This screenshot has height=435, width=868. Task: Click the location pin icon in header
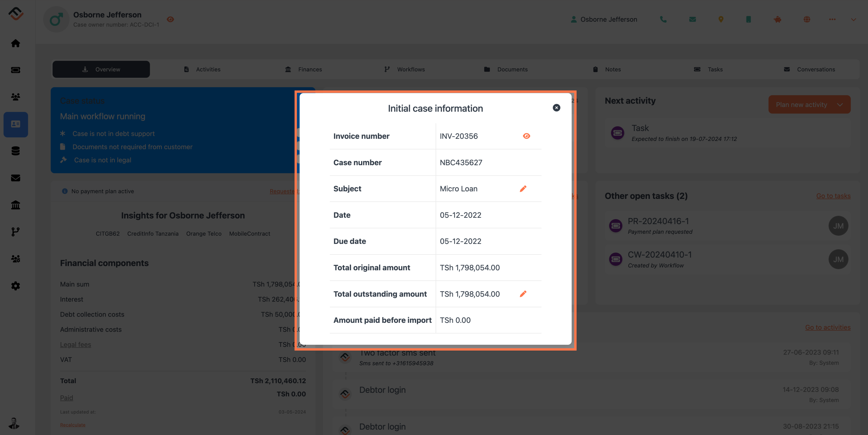pyautogui.click(x=721, y=19)
